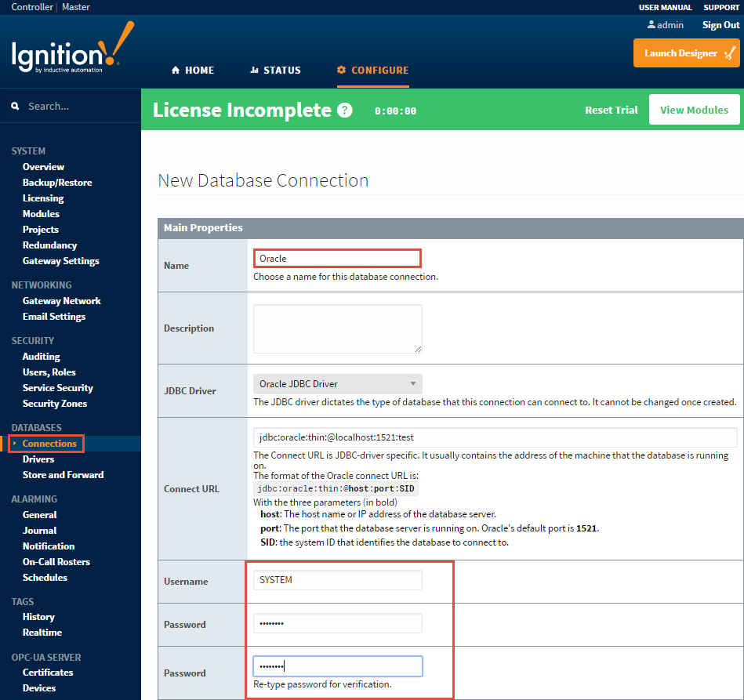The height and width of the screenshot is (700, 744).
Task: Click the search magnifier icon
Action: 16,104
